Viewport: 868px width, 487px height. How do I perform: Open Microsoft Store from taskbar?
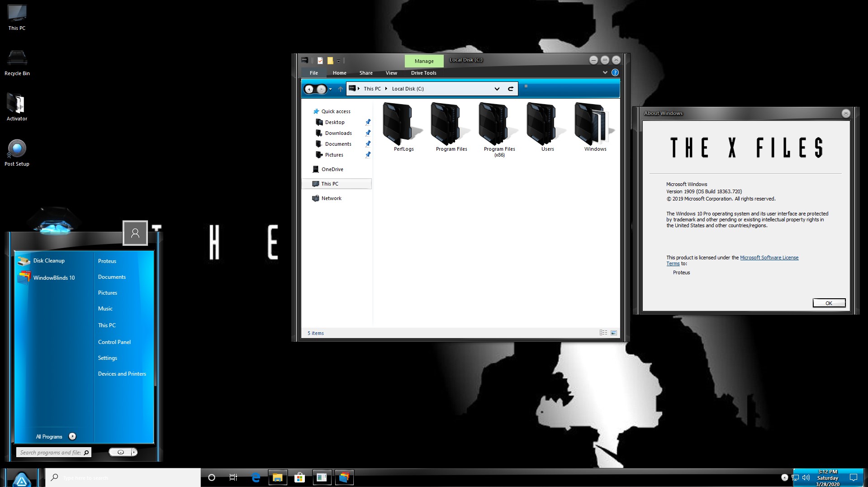click(x=299, y=477)
